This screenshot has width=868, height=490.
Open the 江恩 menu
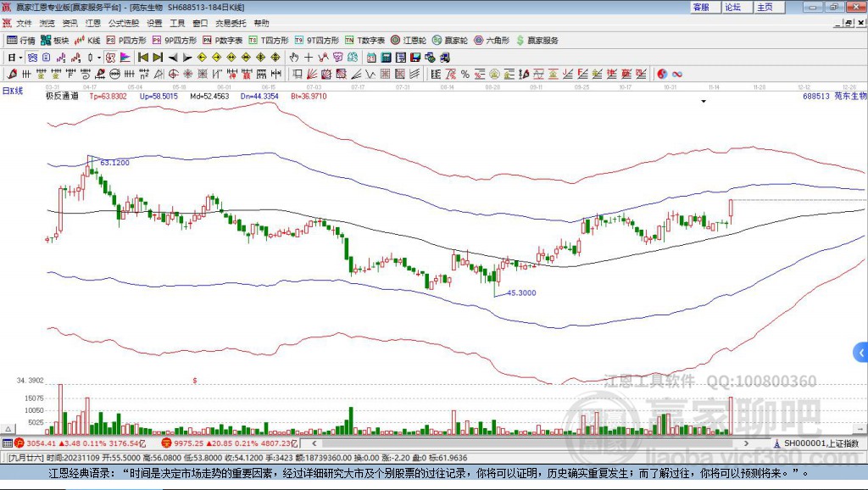pyautogui.click(x=93, y=23)
